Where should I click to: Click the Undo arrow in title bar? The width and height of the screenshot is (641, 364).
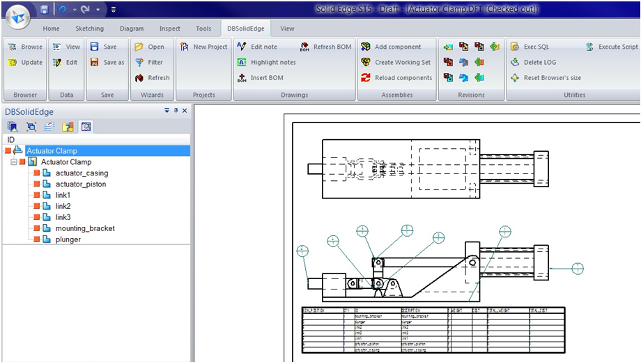pos(62,9)
